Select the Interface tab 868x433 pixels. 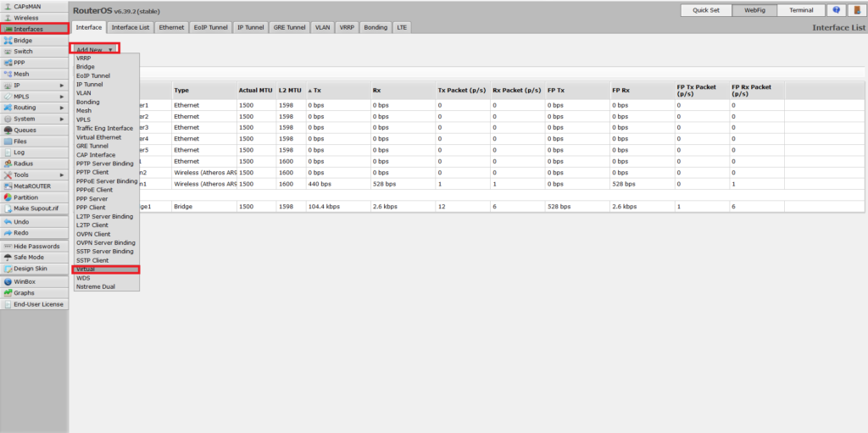[88, 27]
